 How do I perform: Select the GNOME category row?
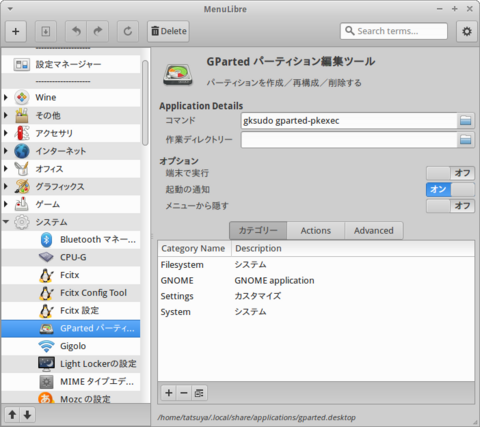pyautogui.click(x=316, y=280)
